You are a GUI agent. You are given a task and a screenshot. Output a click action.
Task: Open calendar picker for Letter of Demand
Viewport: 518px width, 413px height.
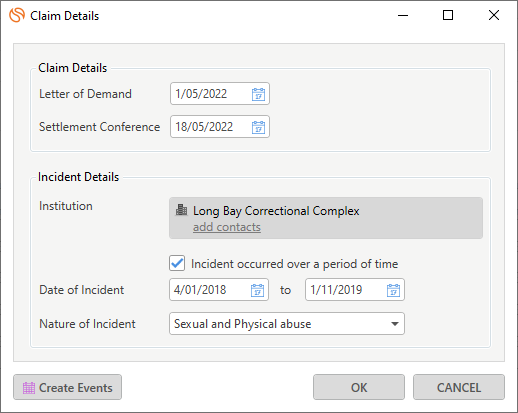[x=258, y=94]
